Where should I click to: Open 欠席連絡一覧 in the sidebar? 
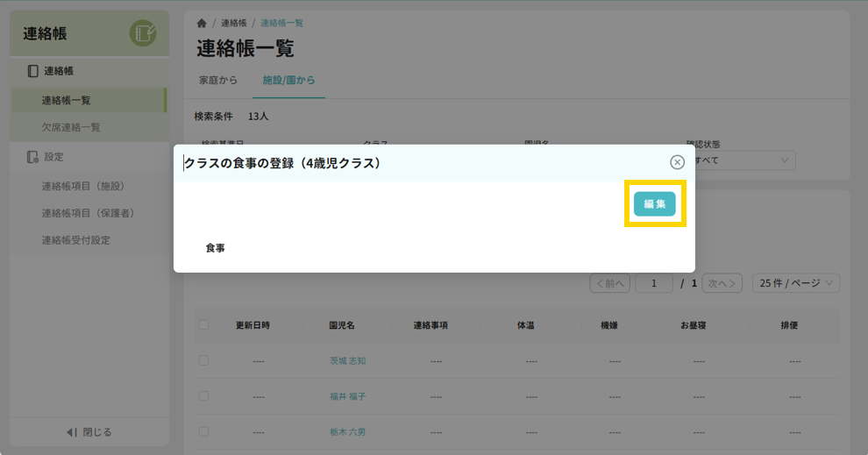[71, 127]
